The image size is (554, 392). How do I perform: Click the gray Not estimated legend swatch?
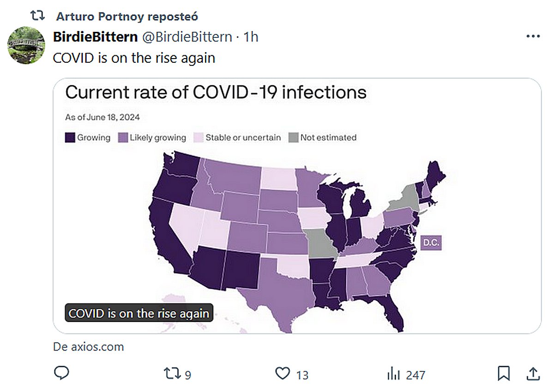[x=294, y=137]
